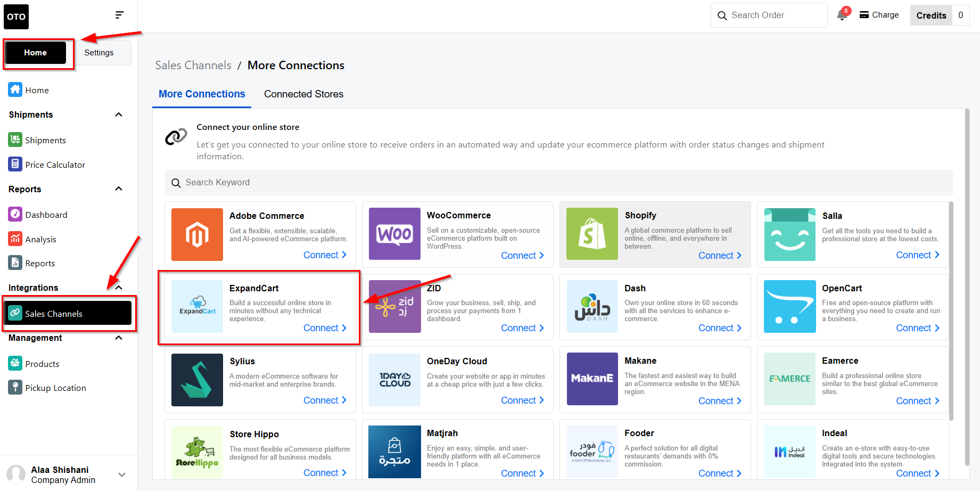Open Price Calculator menu item
Viewport: 980px width, 491px height.
[55, 165]
